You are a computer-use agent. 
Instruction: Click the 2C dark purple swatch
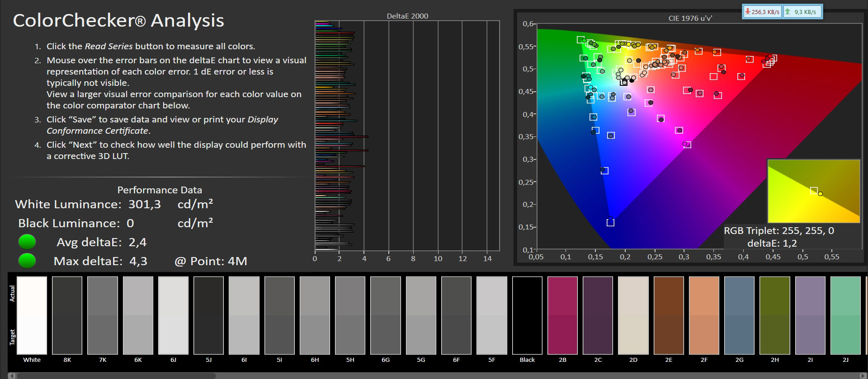point(598,315)
